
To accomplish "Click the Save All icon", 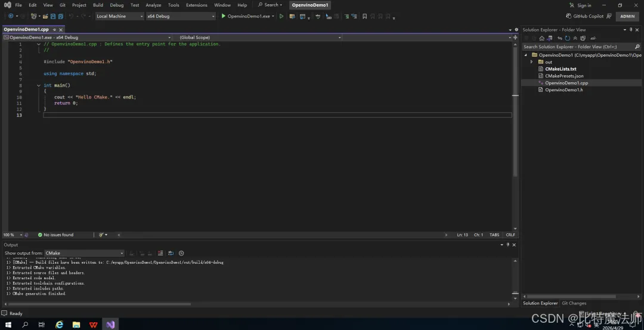I will (61, 17).
